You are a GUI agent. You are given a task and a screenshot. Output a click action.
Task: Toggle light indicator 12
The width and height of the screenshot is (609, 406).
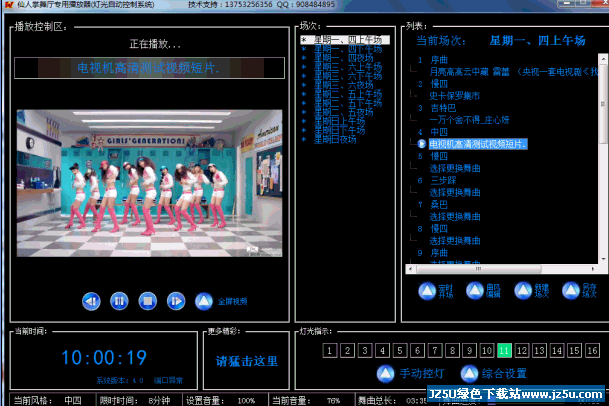[522, 351]
